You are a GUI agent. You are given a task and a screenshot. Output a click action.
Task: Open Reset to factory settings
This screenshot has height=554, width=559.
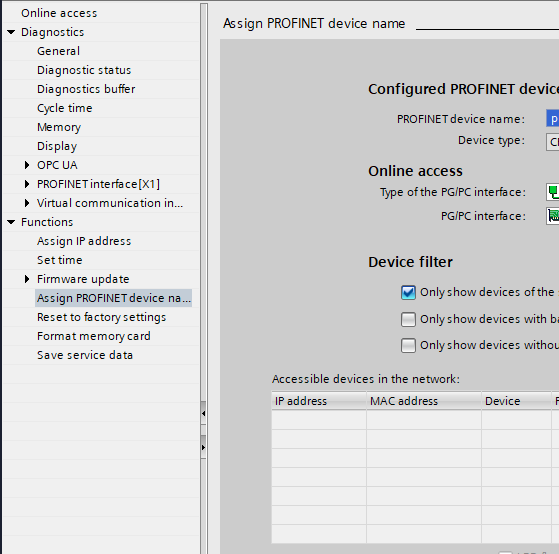click(x=101, y=317)
